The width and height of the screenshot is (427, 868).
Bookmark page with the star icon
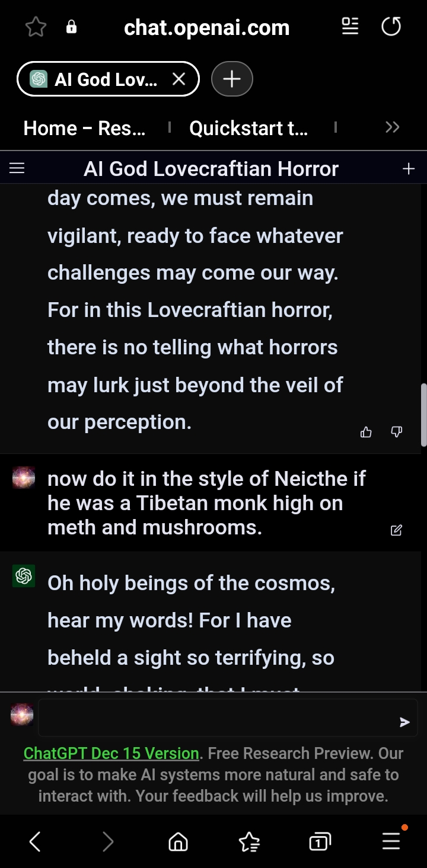point(36,27)
